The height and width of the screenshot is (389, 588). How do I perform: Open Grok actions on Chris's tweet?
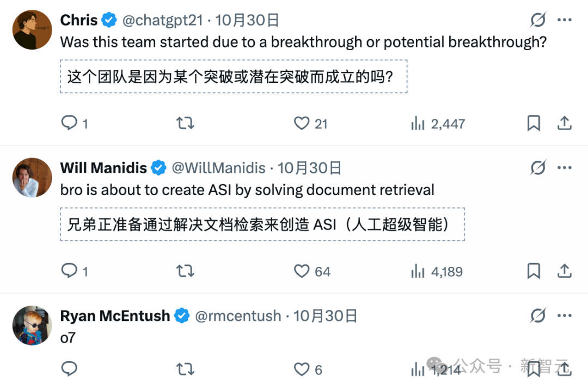tap(538, 20)
